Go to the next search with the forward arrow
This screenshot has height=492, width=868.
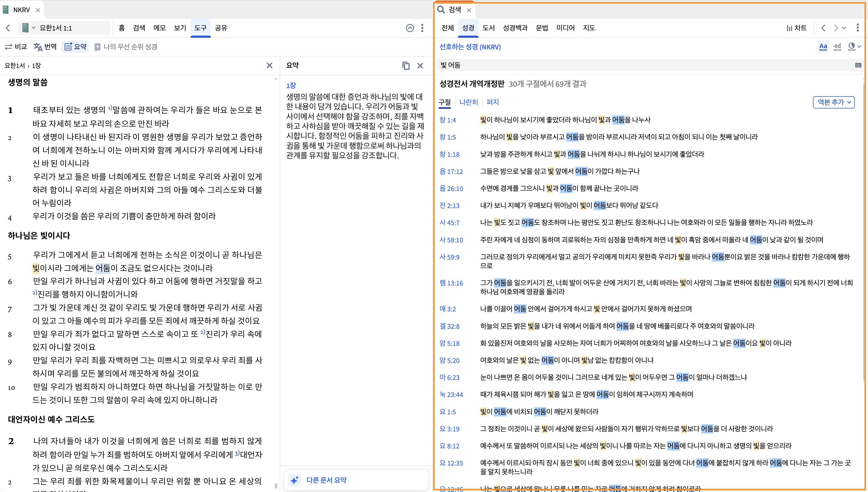836,28
